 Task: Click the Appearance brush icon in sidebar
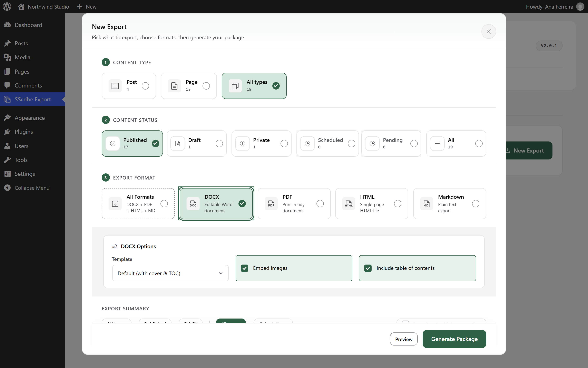coord(7,118)
